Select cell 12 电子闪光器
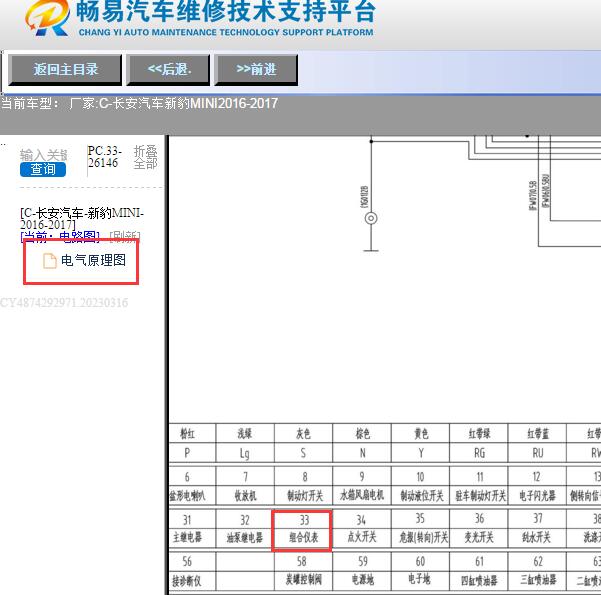Viewport: 601px width, 595px height. pyautogui.click(x=537, y=486)
